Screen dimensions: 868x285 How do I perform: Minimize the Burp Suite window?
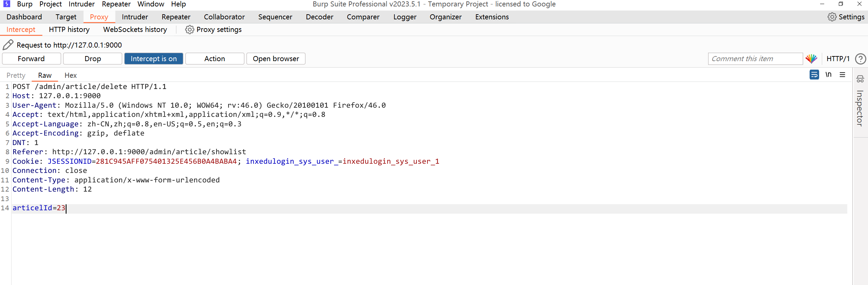822,4
